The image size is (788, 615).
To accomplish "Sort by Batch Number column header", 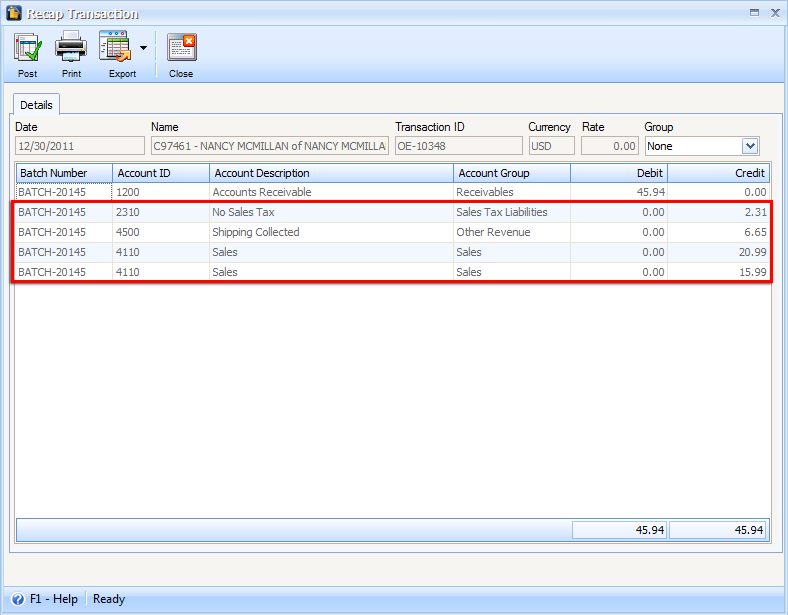I will pos(64,173).
